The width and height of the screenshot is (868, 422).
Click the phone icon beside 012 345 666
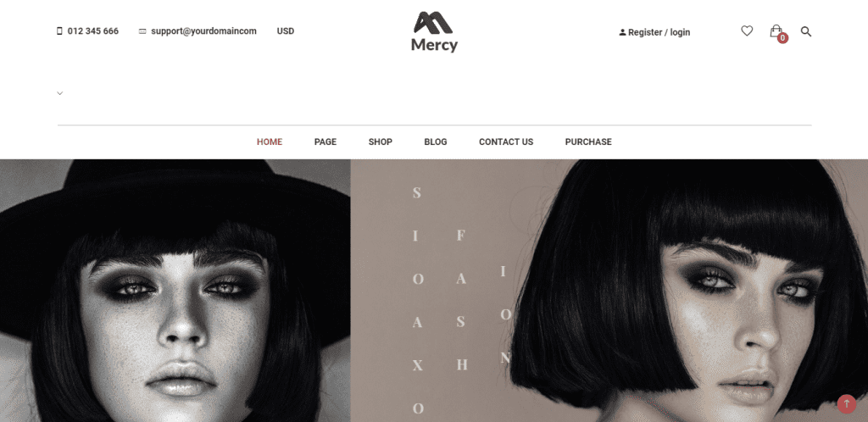[60, 31]
